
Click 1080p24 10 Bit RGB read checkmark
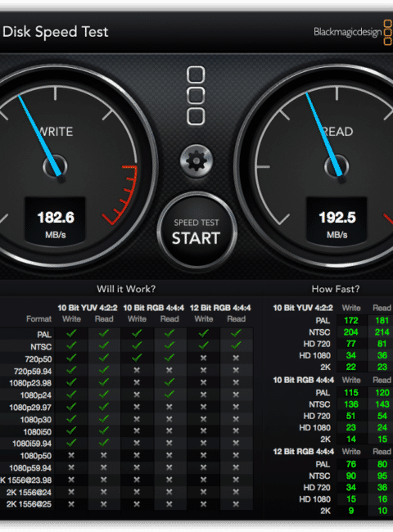(169, 394)
